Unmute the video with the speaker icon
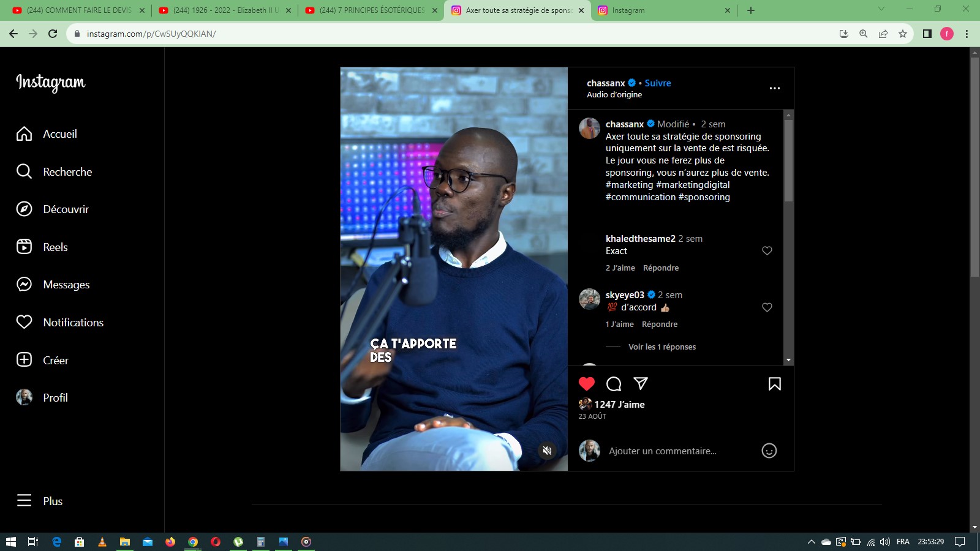 tap(547, 451)
